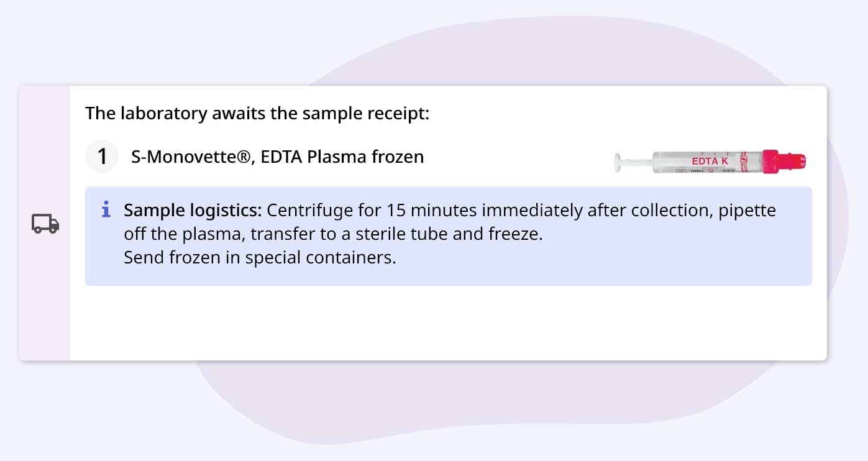Click the number 1 sample badge
The width and height of the screenshot is (868, 461).
point(101,156)
